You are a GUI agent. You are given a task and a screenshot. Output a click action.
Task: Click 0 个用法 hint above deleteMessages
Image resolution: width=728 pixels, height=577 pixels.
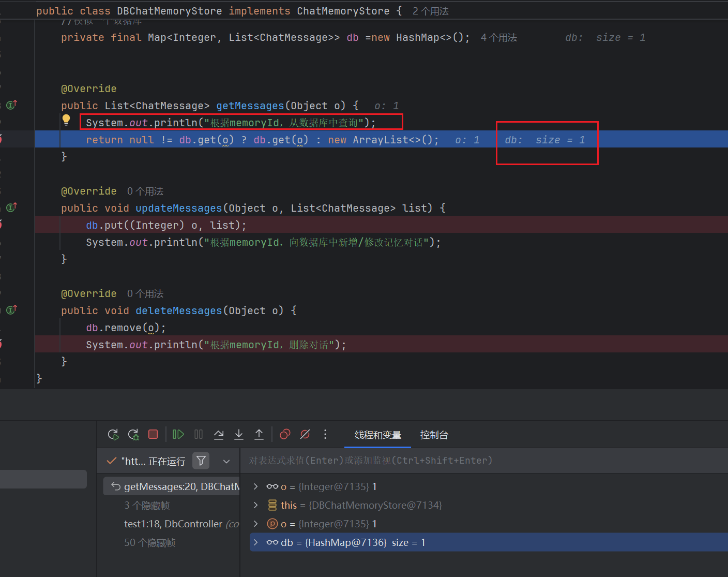145,294
